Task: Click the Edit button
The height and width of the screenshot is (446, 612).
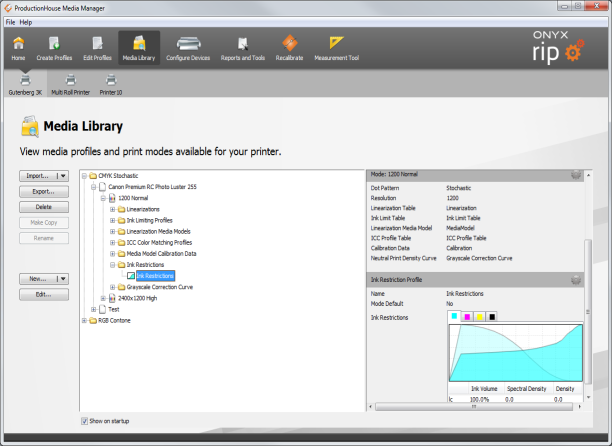Action: tap(44, 294)
